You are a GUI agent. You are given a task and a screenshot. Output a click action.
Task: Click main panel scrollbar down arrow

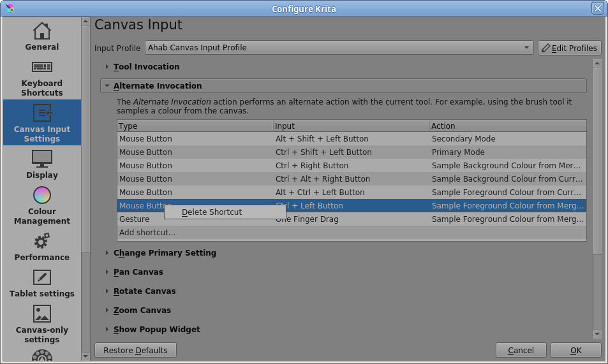(x=597, y=334)
